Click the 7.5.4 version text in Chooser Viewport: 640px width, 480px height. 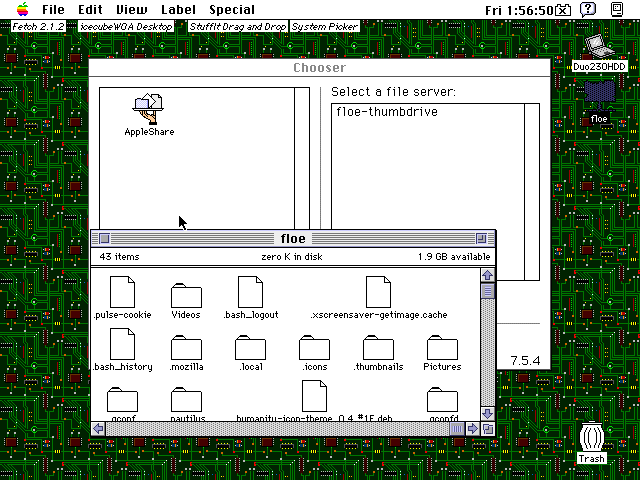click(x=525, y=361)
